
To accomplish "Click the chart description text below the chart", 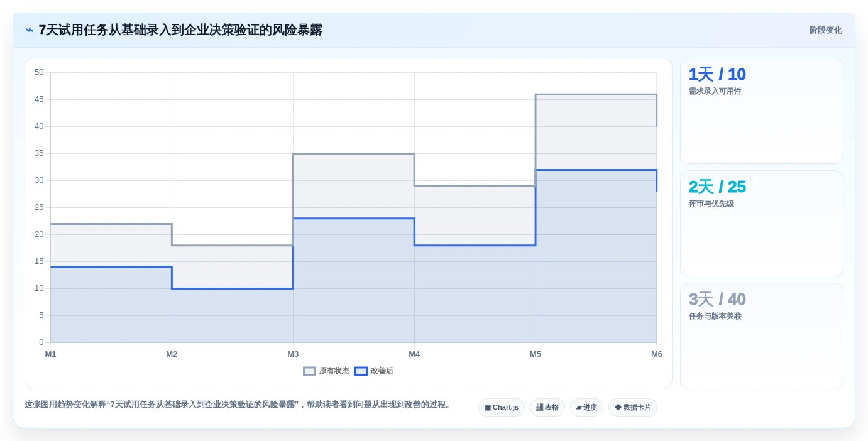I will click(x=238, y=405).
